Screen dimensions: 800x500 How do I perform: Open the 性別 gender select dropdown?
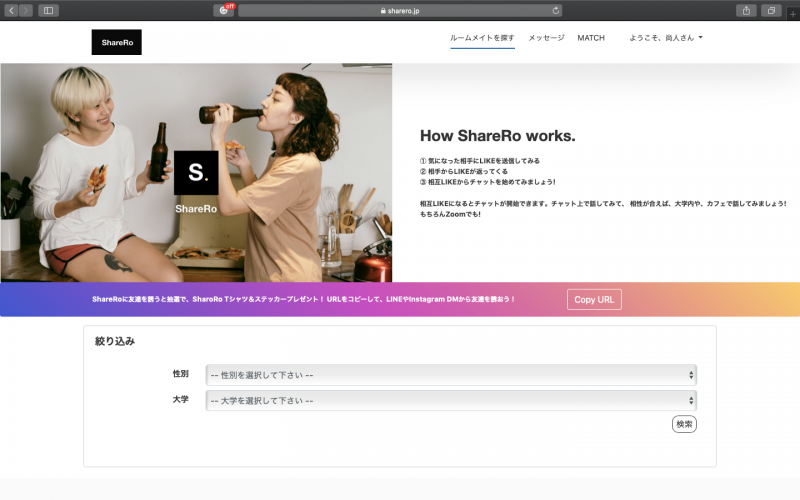450,375
